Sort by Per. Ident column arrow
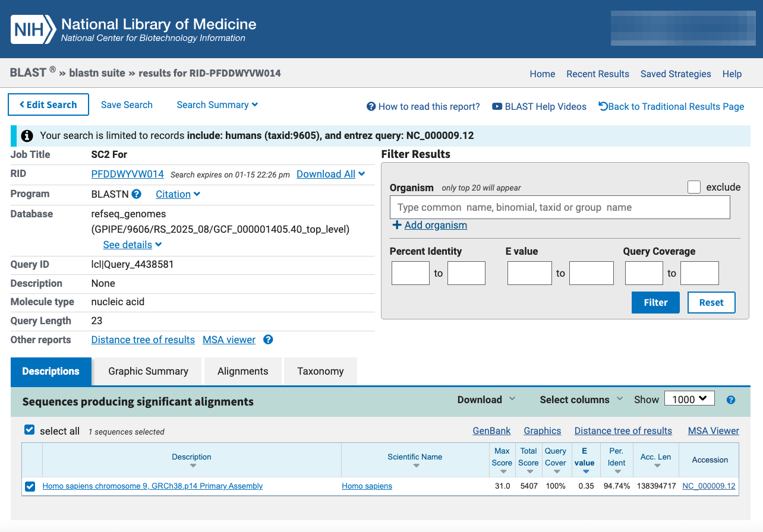This screenshot has width=763, height=532. [617, 472]
